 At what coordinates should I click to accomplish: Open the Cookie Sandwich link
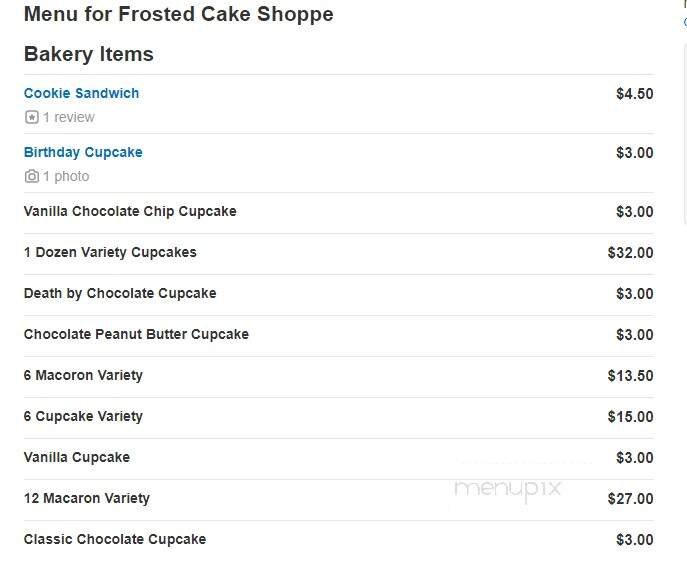coord(81,93)
